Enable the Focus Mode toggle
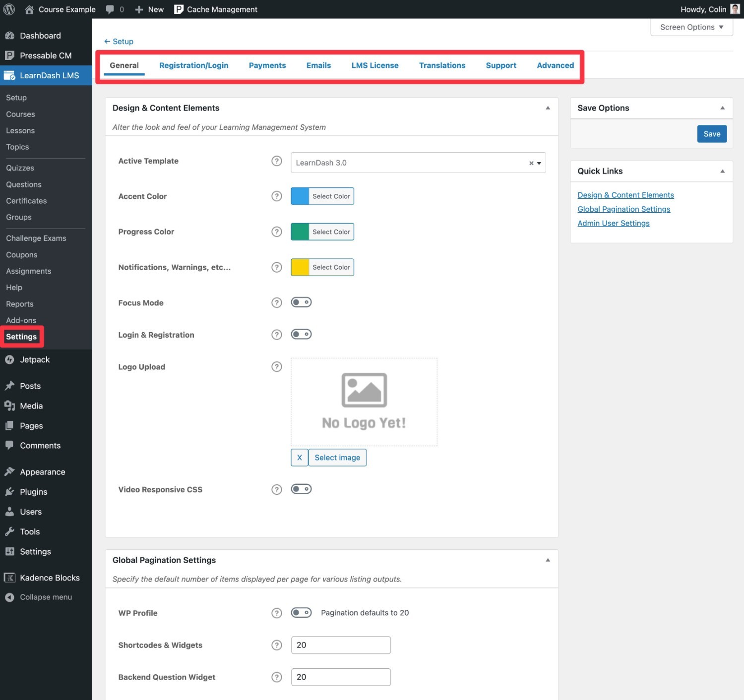The width and height of the screenshot is (744, 700). 301,302
